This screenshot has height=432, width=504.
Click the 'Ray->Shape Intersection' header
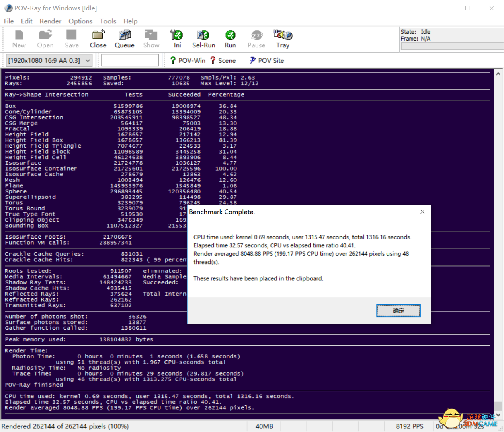(x=47, y=95)
